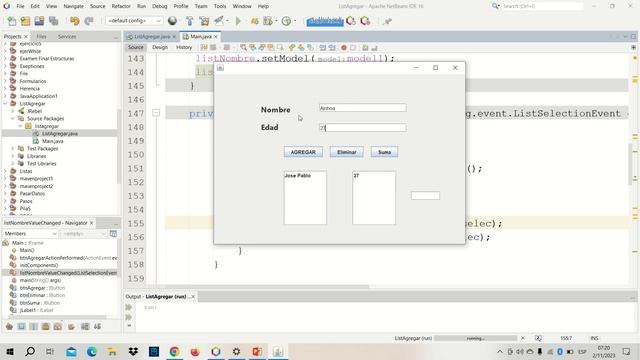
Task: Select Main.java in the project tree
Action: (53, 141)
